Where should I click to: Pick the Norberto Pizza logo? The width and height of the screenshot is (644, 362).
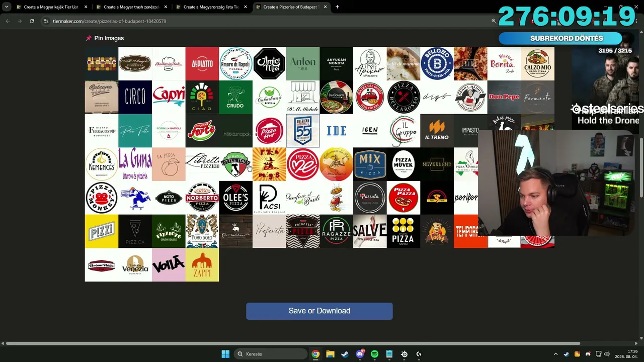(x=202, y=198)
